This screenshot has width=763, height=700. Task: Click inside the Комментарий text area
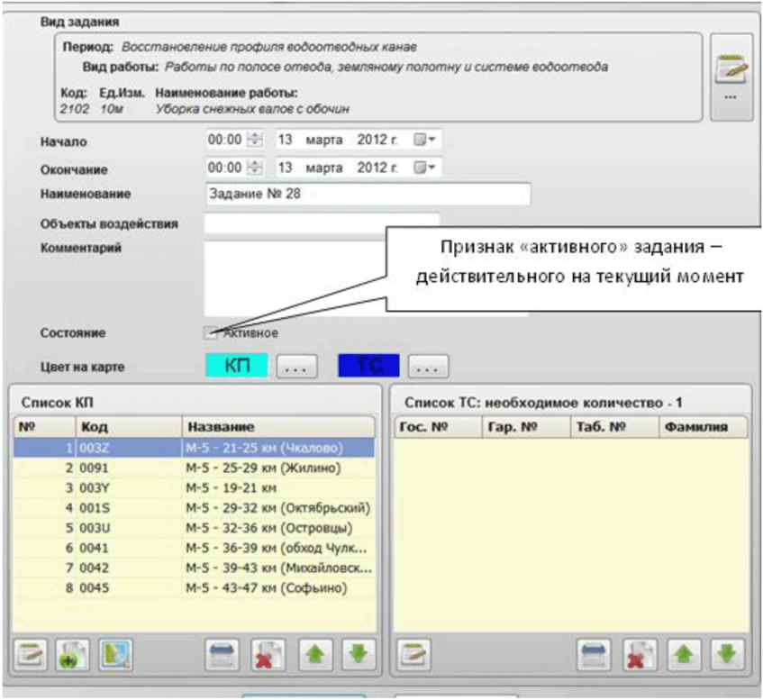click(295, 278)
